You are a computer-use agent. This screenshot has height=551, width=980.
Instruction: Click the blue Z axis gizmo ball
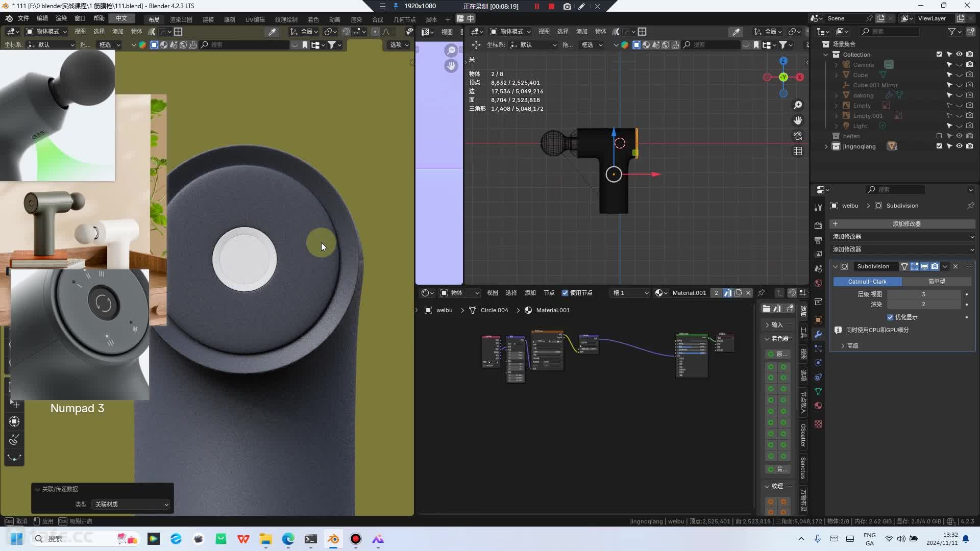coord(783,61)
